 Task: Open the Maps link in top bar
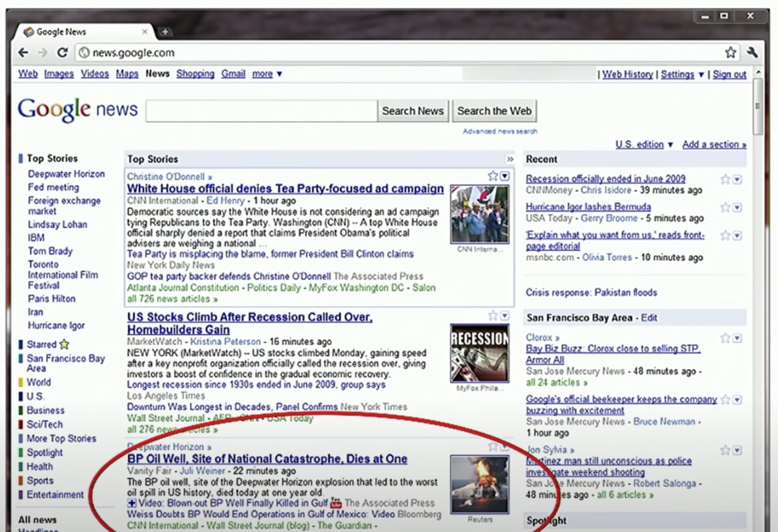pos(127,74)
